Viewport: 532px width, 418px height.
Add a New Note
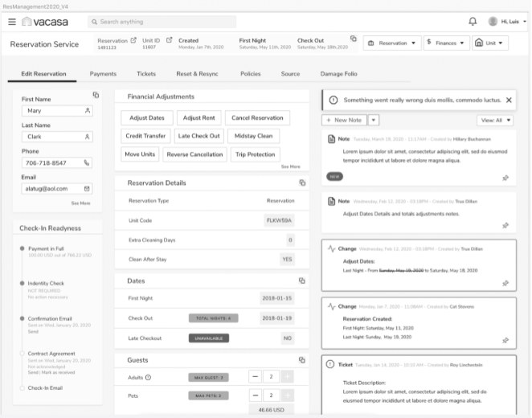[344, 120]
